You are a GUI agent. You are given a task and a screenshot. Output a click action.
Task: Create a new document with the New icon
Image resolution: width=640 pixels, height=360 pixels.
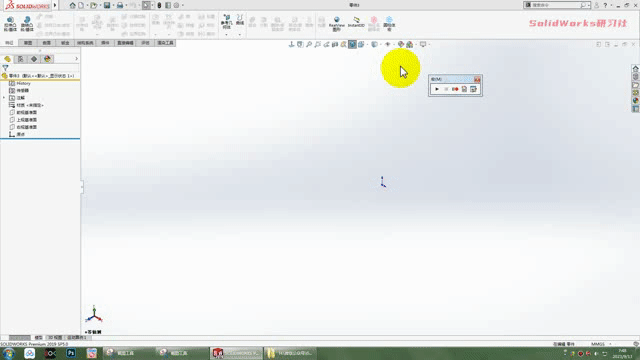pos(81,5)
